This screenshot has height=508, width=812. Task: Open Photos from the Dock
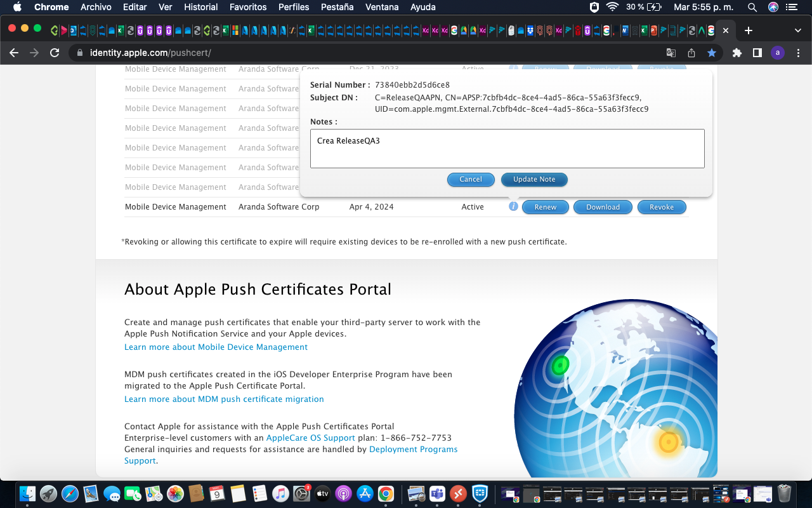click(175, 493)
